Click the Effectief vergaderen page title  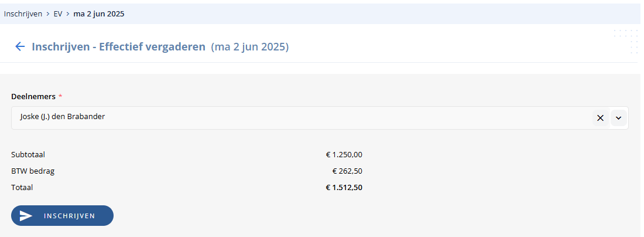[x=119, y=47]
